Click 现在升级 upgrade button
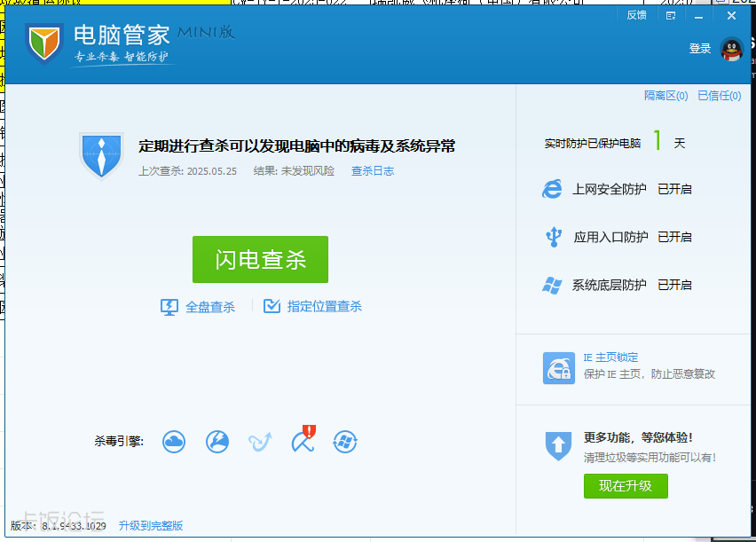 click(626, 485)
